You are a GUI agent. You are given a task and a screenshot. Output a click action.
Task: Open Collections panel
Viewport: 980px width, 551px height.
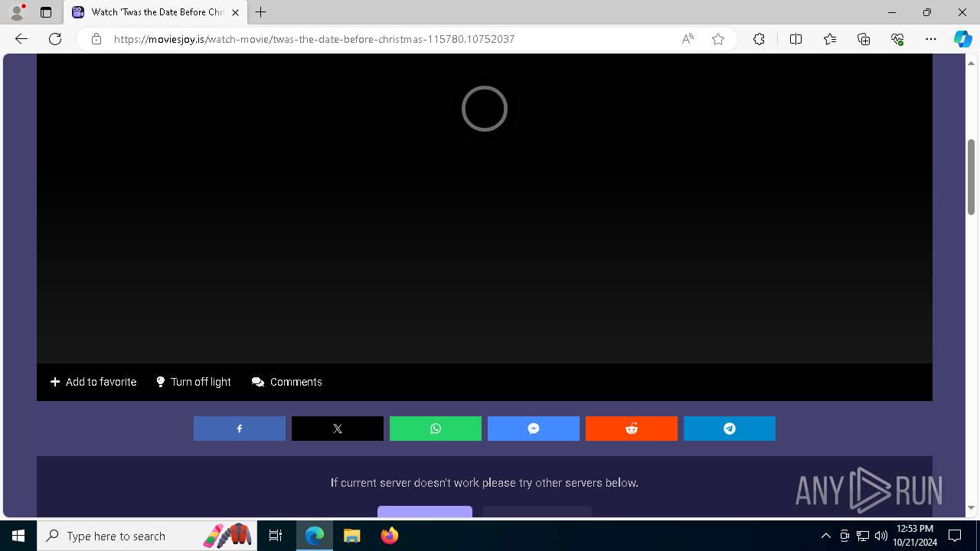(864, 39)
